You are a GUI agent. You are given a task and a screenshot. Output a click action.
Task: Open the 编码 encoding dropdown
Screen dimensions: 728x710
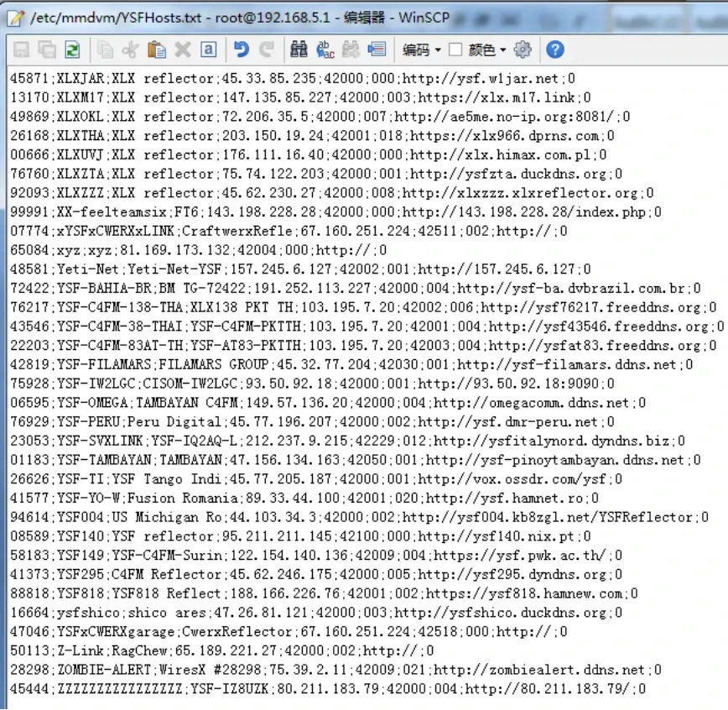pos(422,50)
